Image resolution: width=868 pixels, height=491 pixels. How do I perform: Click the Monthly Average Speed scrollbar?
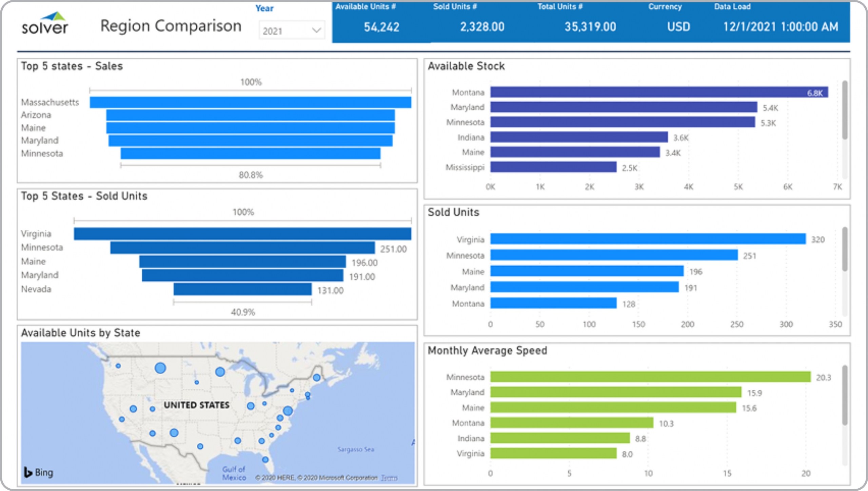coord(845,395)
